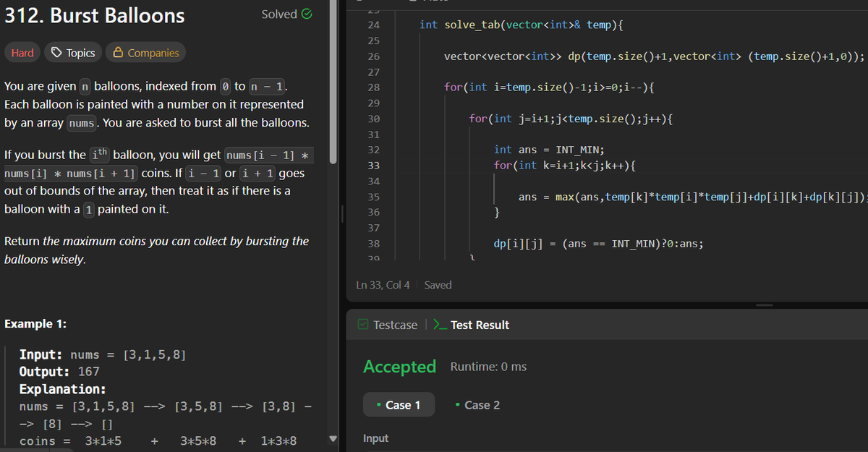Image resolution: width=868 pixels, height=452 pixels.
Task: Click the dp[i][j] assignment line
Action: 599,244
